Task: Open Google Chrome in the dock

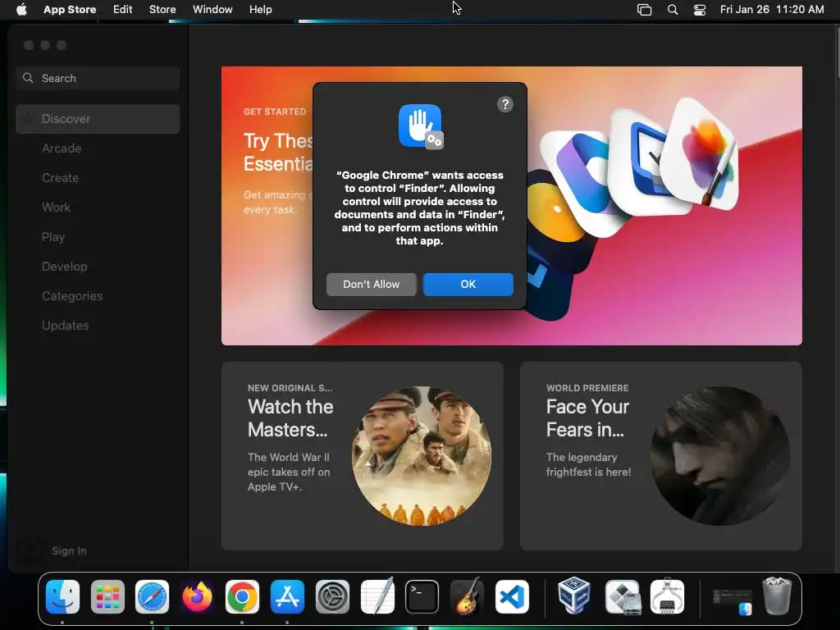Action: point(242,597)
